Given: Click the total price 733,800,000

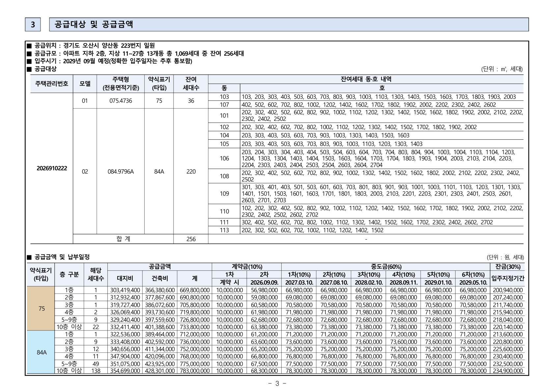Looking at the screenshot, I should coord(195,327).
